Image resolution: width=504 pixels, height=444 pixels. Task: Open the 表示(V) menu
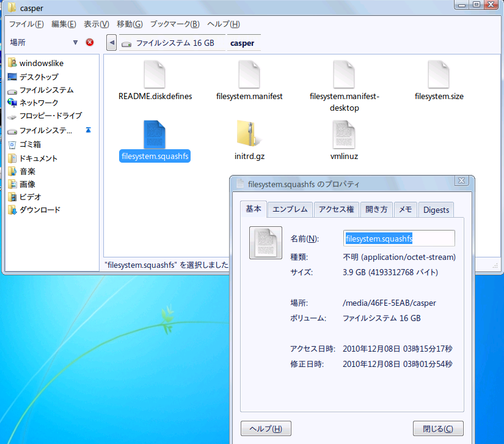97,24
